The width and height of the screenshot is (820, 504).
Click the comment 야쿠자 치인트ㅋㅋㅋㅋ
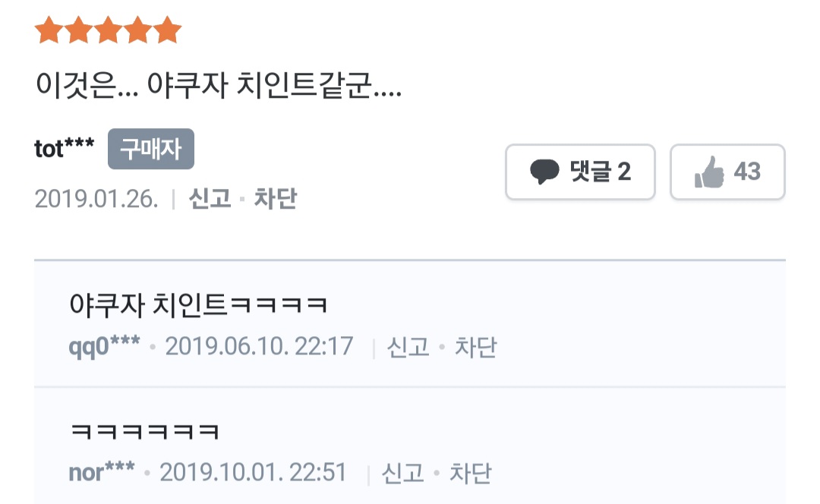tap(198, 305)
